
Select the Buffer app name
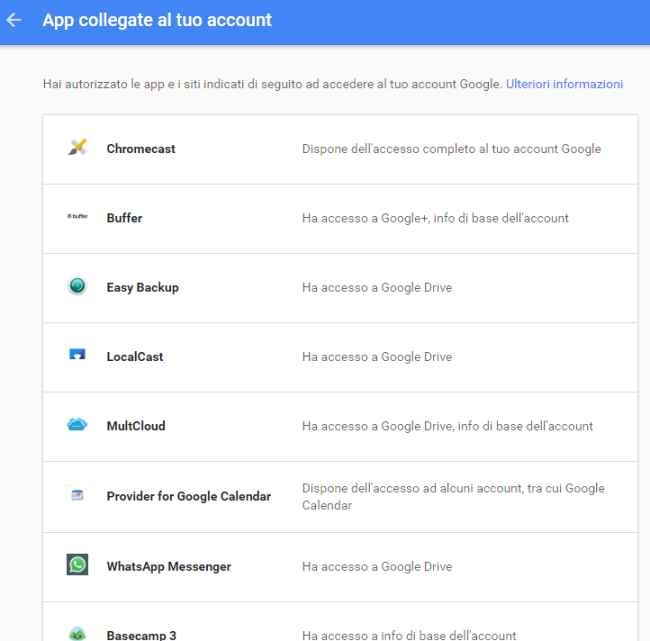click(124, 218)
